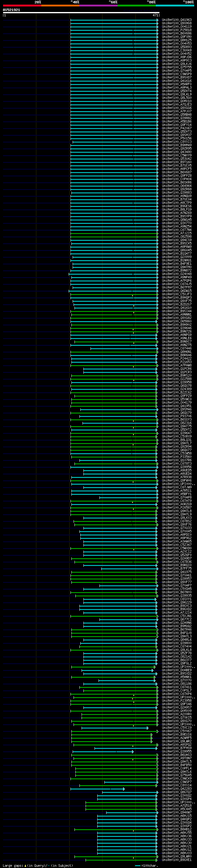Image resolution: width=197 pixels, height=868 pixels.
Task: Select the UniRef100_A9UED4 label
Action: [177, 474]
